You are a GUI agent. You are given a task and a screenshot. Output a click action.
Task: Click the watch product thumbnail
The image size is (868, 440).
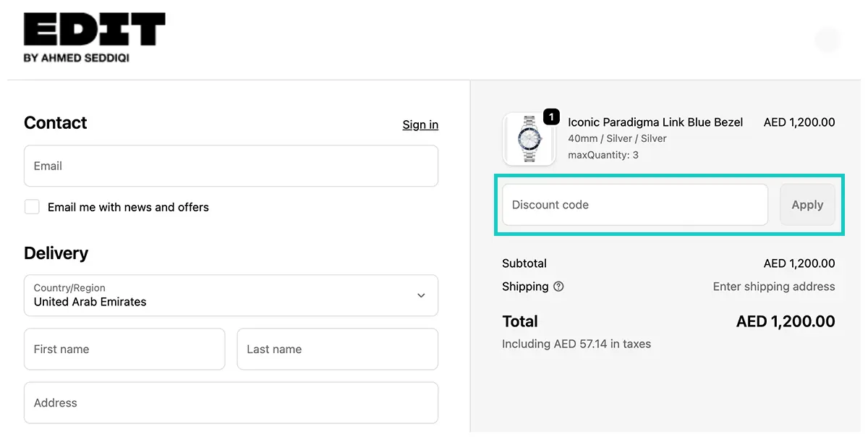(x=529, y=139)
